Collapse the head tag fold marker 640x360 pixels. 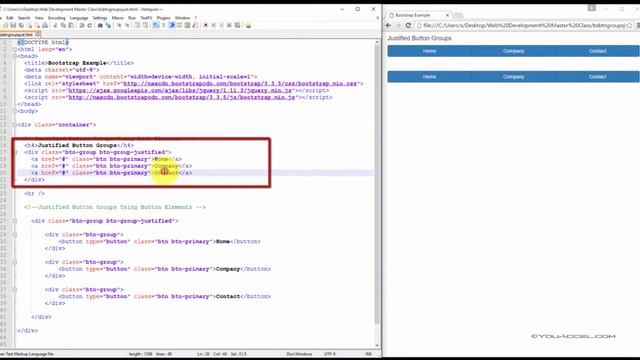point(15,56)
